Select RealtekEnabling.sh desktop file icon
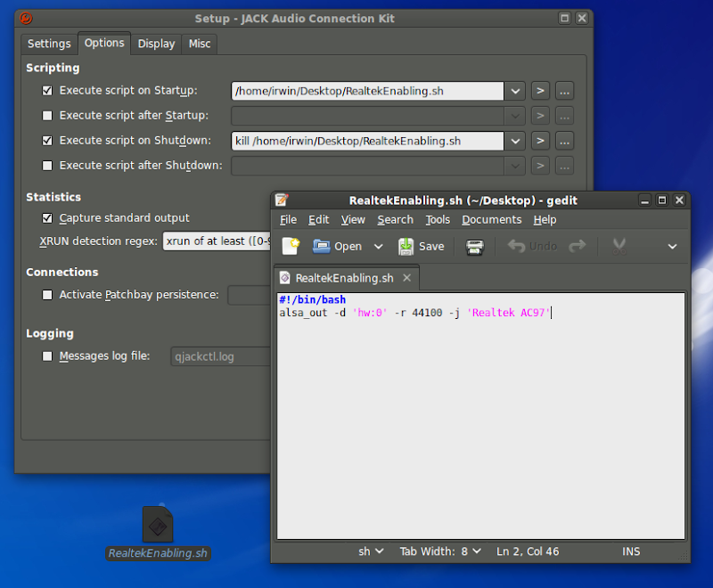Viewport: 713px width, 588px height. point(158,525)
